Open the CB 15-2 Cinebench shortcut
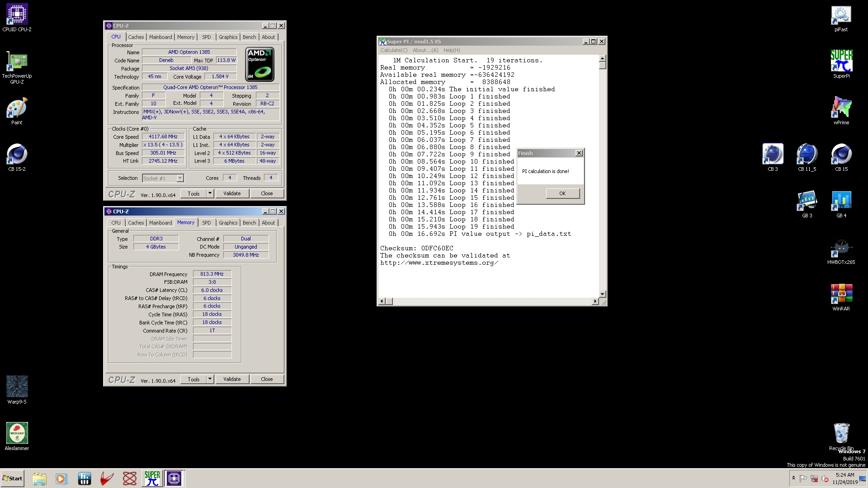868x488 pixels. 17,158
